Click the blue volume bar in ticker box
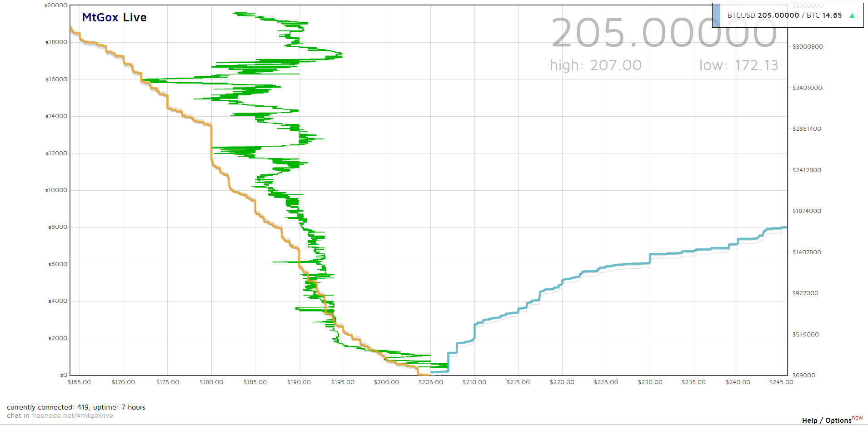 click(x=716, y=15)
